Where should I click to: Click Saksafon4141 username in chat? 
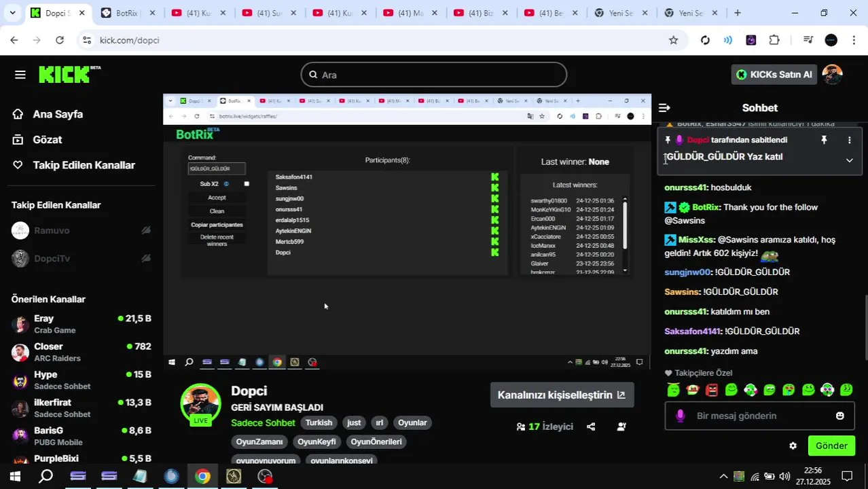tap(692, 331)
